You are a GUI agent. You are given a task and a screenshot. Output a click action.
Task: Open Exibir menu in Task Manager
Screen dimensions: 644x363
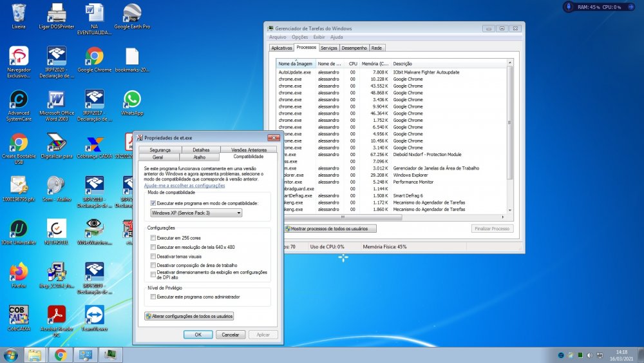coord(319,37)
